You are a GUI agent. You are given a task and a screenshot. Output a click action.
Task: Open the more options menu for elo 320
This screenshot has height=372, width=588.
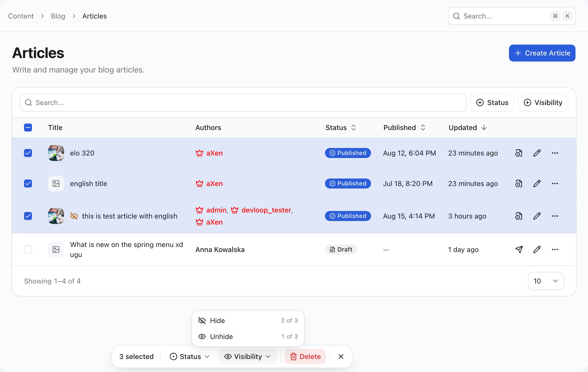[555, 153]
